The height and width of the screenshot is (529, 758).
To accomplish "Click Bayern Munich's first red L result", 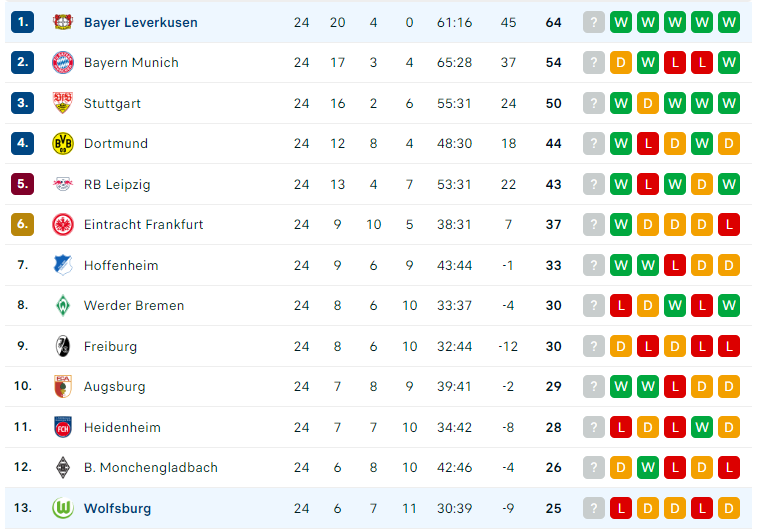I will [x=675, y=62].
